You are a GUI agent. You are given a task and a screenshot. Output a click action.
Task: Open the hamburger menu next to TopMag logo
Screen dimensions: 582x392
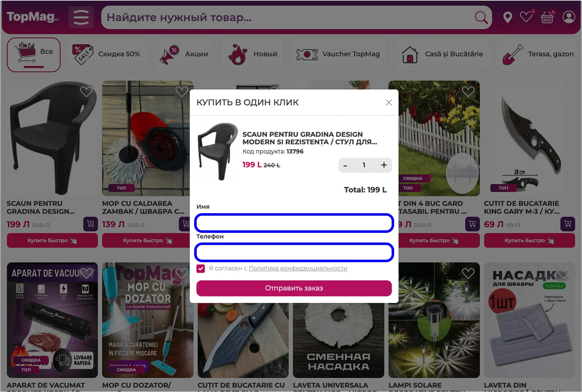point(81,18)
